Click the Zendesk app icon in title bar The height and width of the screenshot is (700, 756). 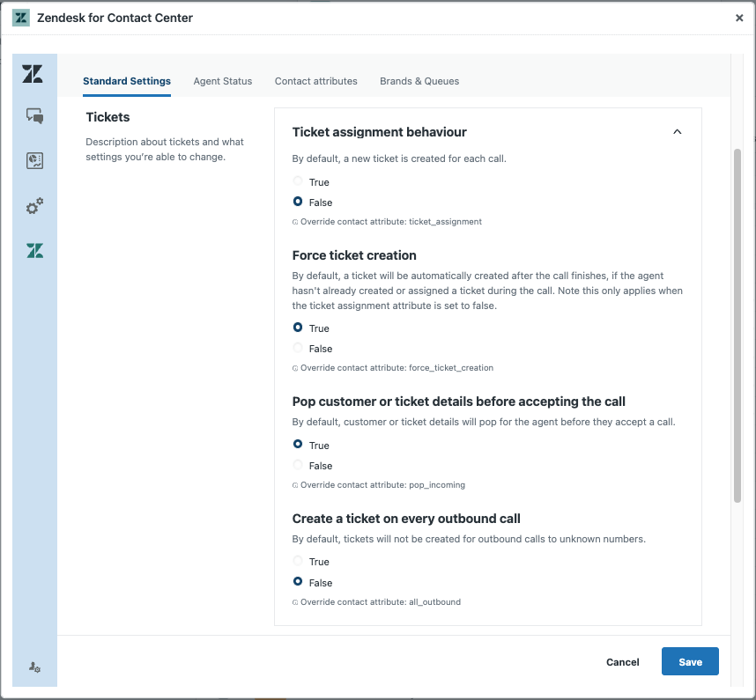(21, 18)
